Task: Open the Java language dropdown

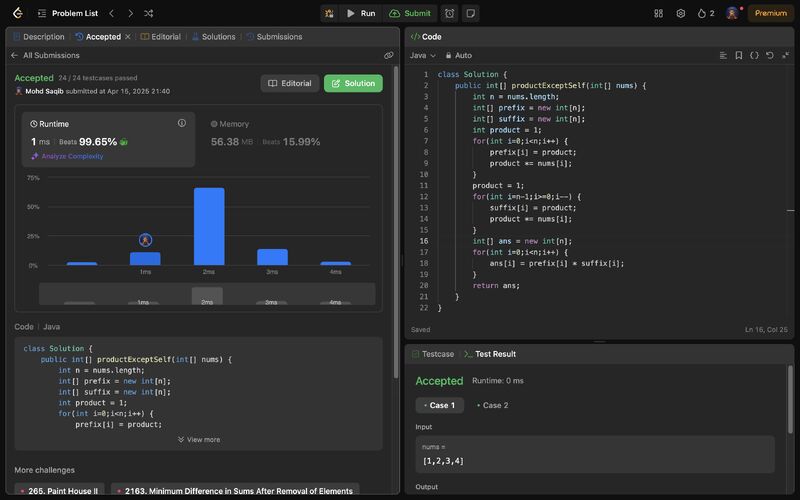Action: pos(422,55)
